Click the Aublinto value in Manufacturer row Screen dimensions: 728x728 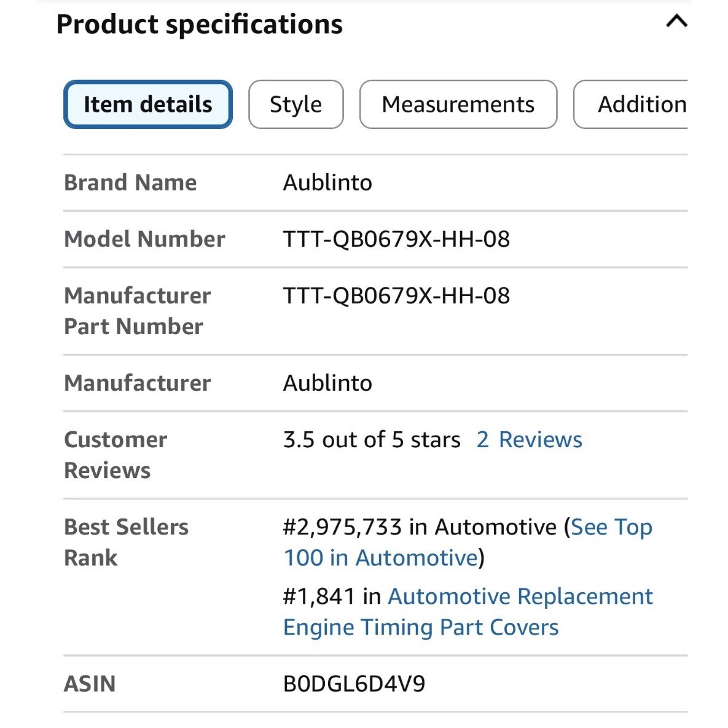pyautogui.click(x=327, y=383)
